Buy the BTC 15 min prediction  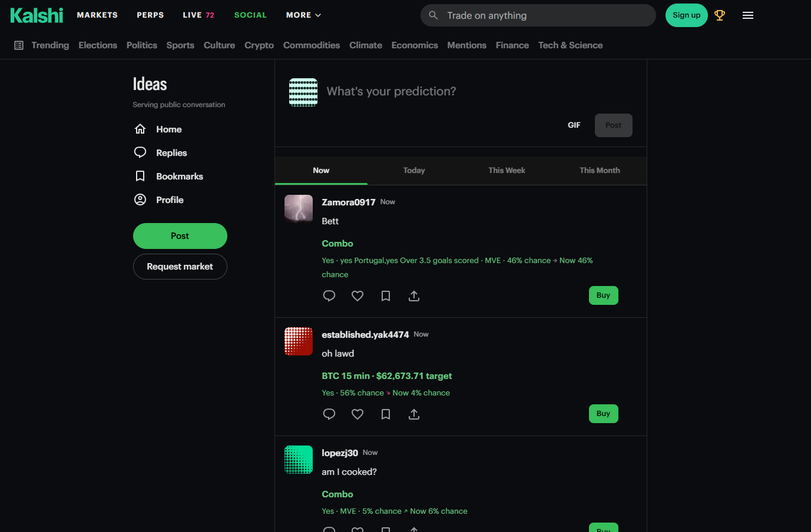coord(604,414)
